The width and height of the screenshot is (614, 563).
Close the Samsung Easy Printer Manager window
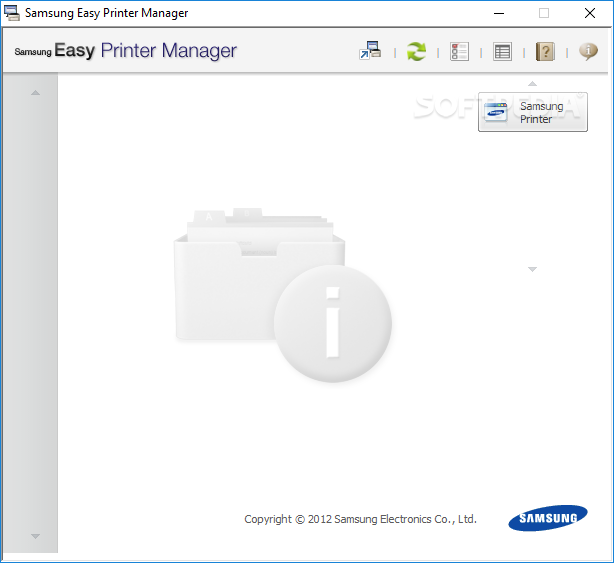(590, 13)
